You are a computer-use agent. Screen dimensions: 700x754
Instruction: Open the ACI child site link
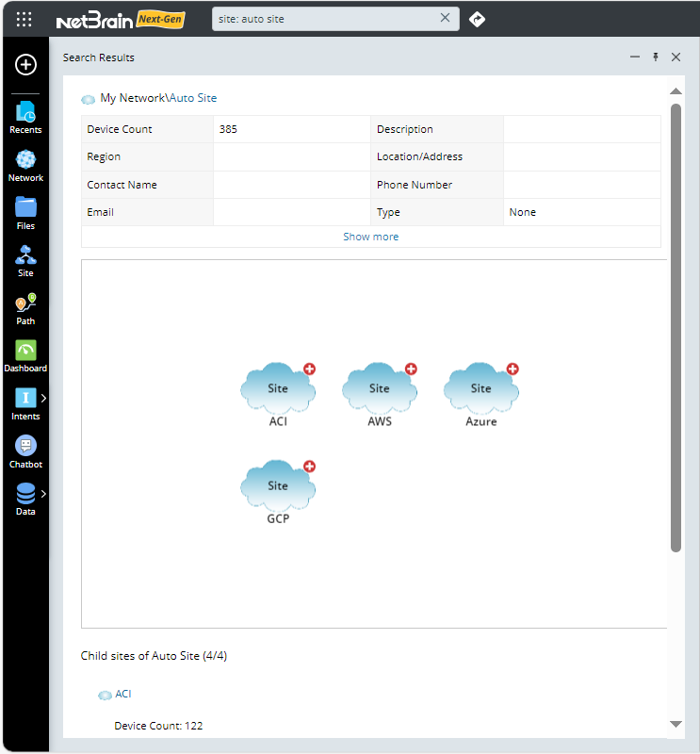pyautogui.click(x=123, y=694)
